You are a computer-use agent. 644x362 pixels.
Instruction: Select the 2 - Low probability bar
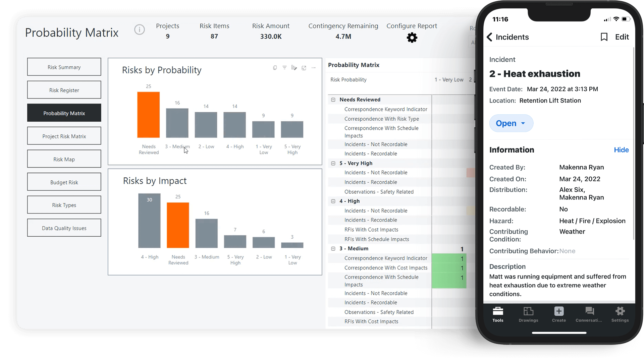coord(206,125)
